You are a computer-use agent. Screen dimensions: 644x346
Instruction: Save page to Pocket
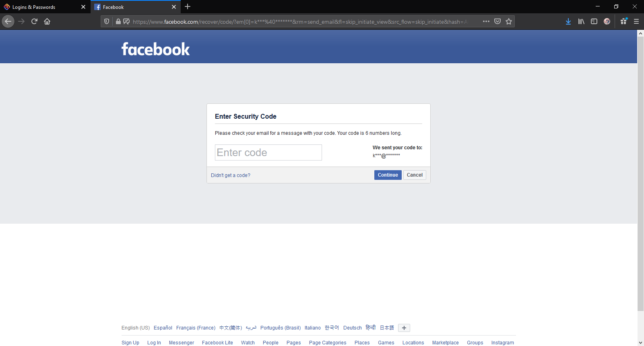click(x=497, y=21)
